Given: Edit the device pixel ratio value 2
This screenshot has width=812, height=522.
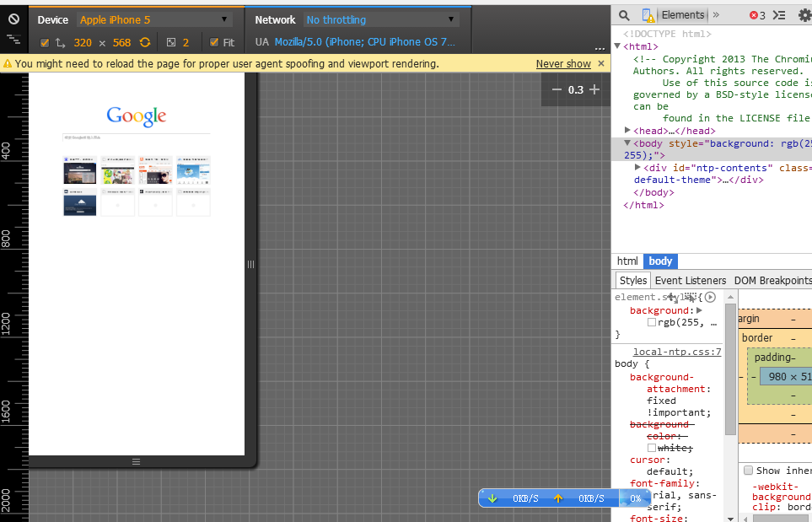Looking at the screenshot, I should 186,42.
